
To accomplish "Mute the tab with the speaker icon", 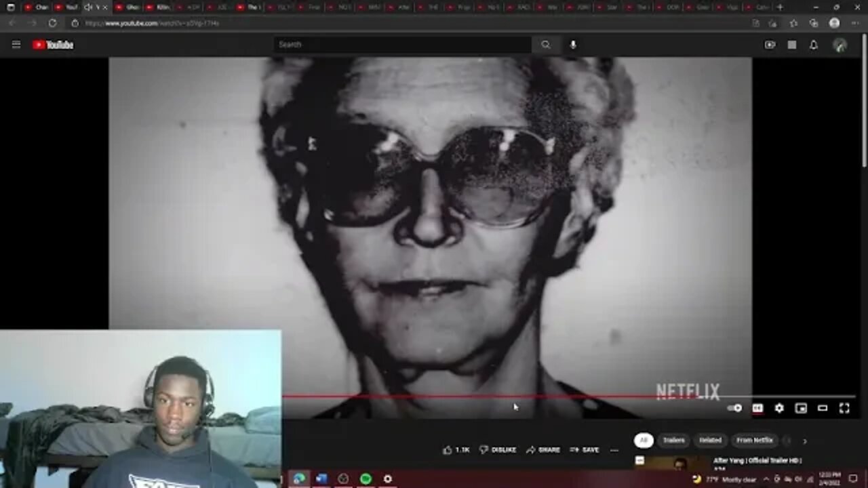I will pos(88,7).
